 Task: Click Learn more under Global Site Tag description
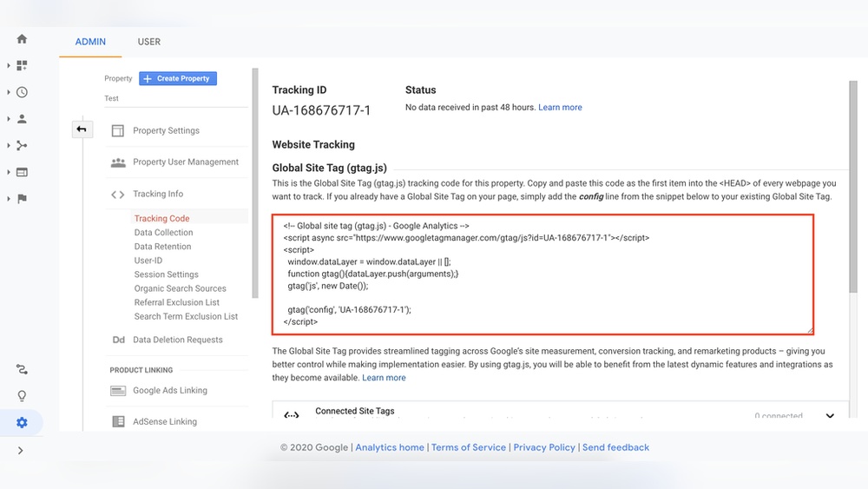pyautogui.click(x=384, y=378)
